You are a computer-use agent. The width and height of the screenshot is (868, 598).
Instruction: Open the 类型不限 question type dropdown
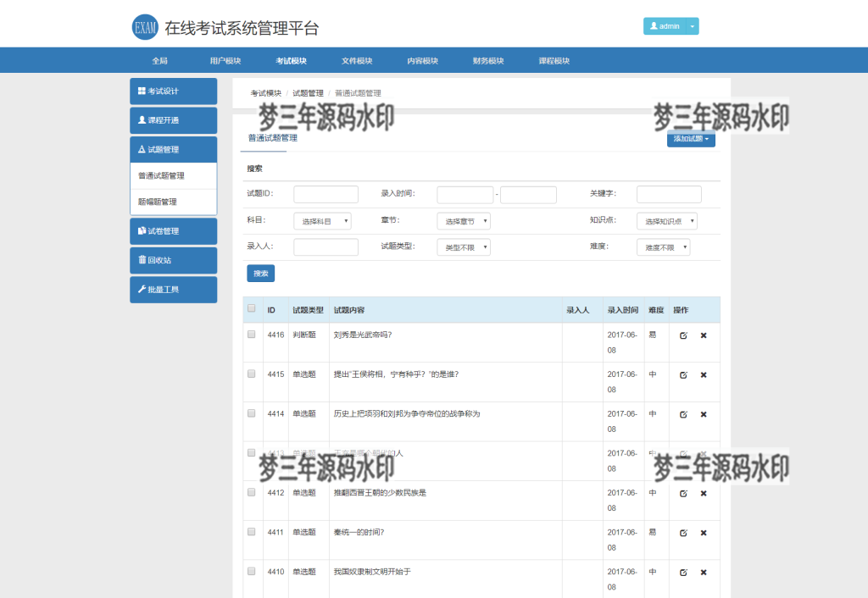[464, 247]
